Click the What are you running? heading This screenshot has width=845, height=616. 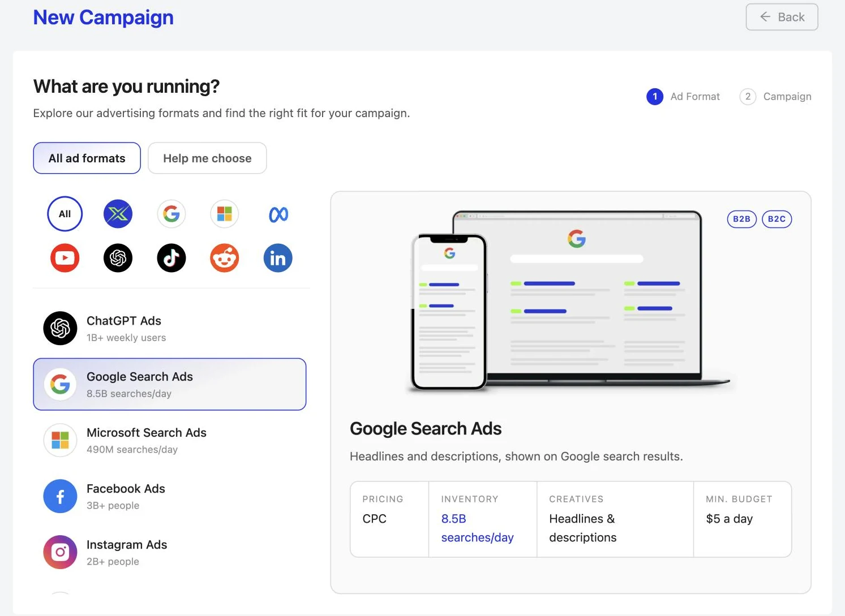126,87
